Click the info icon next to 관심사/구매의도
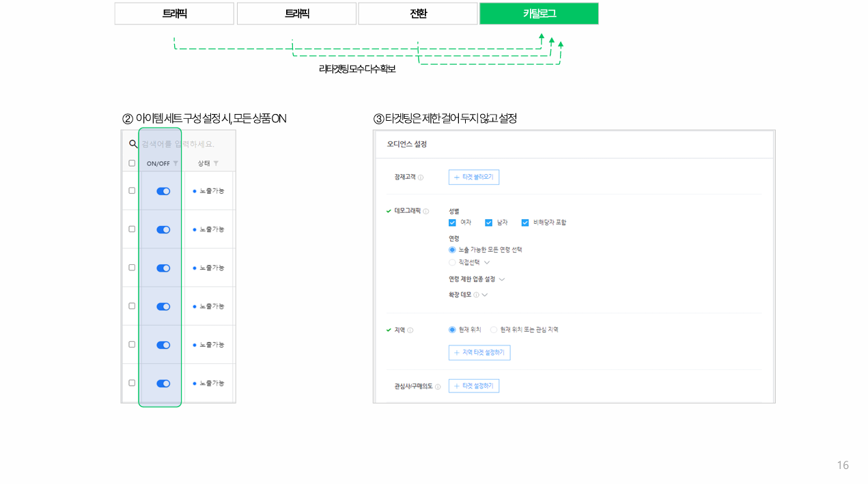Image resolution: width=868 pixels, height=484 pixels. click(x=438, y=386)
